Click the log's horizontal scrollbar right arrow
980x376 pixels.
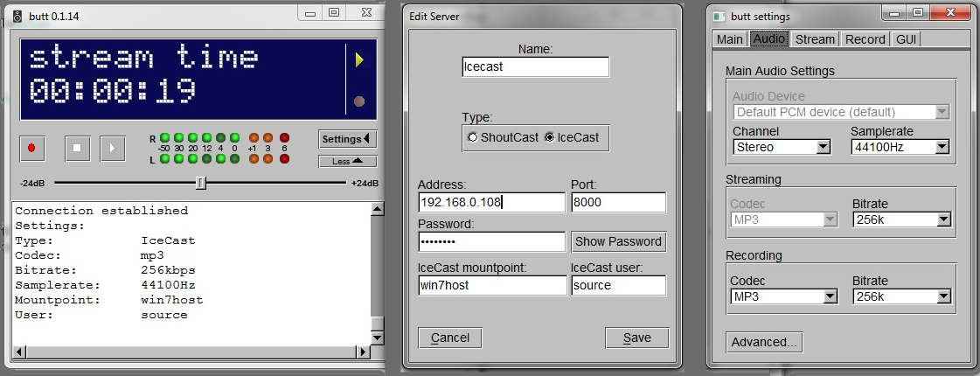coord(363,352)
